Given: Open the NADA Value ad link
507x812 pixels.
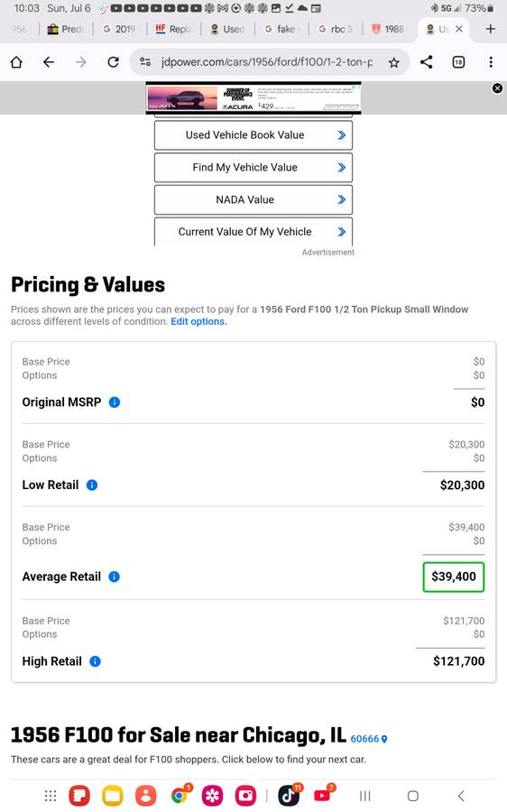Looking at the screenshot, I should (253, 199).
